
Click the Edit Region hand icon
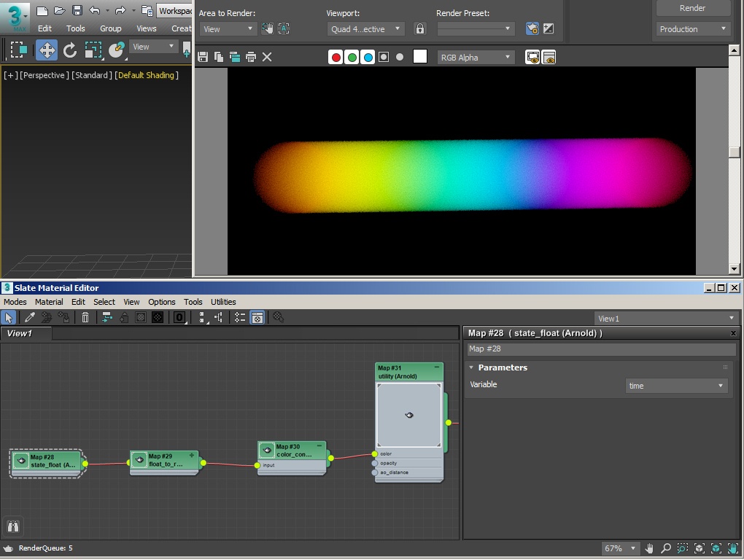coord(268,29)
